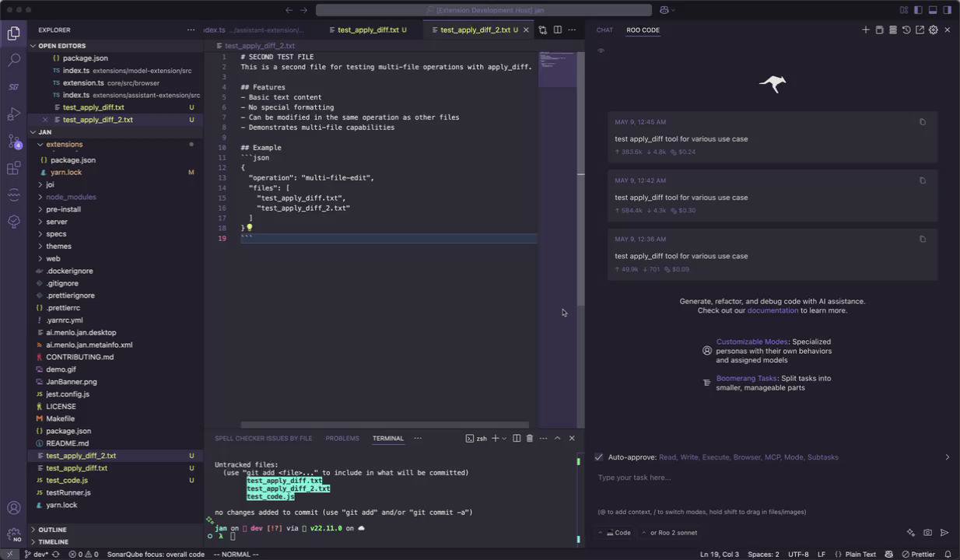This screenshot has width=960, height=560.
Task: Click the enhance prompt sparkle icon
Action: [x=910, y=533]
